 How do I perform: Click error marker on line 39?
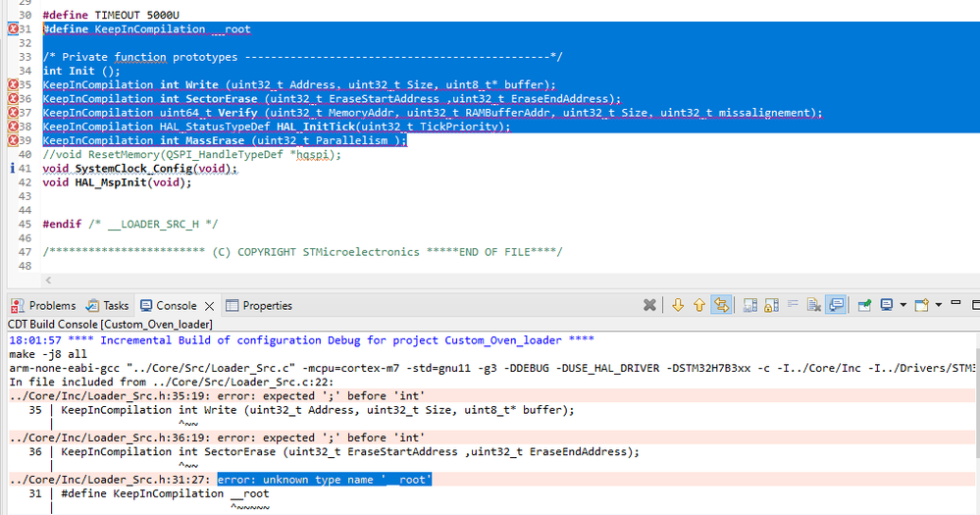[x=13, y=140]
